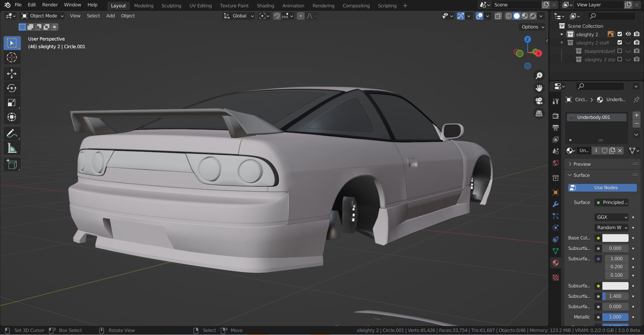Uncheck sileighty 2 collection exclude checkbox
The width and height of the screenshot is (644, 335).
620,34
